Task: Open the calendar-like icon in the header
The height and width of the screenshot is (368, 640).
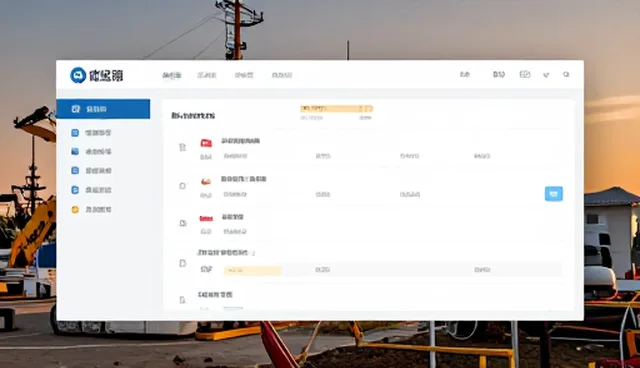Action: pyautogui.click(x=525, y=74)
